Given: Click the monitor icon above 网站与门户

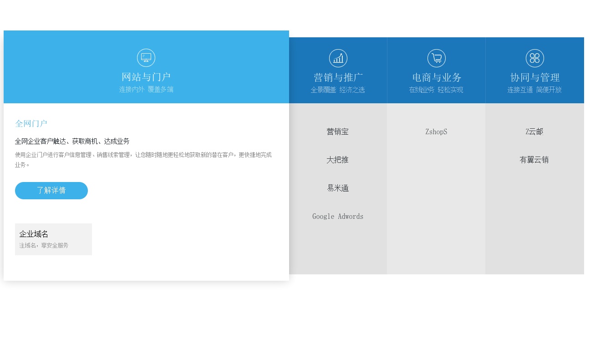Looking at the screenshot, I should [146, 58].
